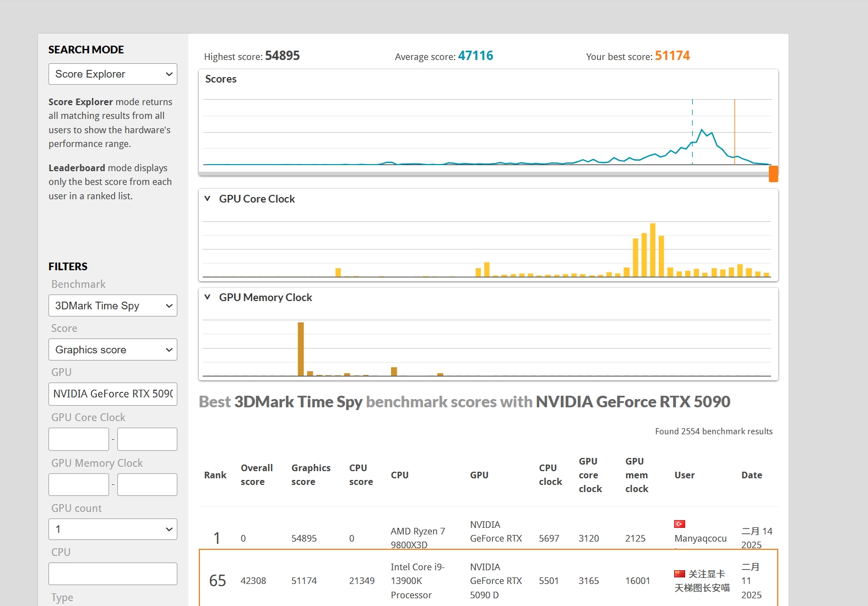Click rank number 65
Screen dimensions: 868x606
[x=218, y=581]
